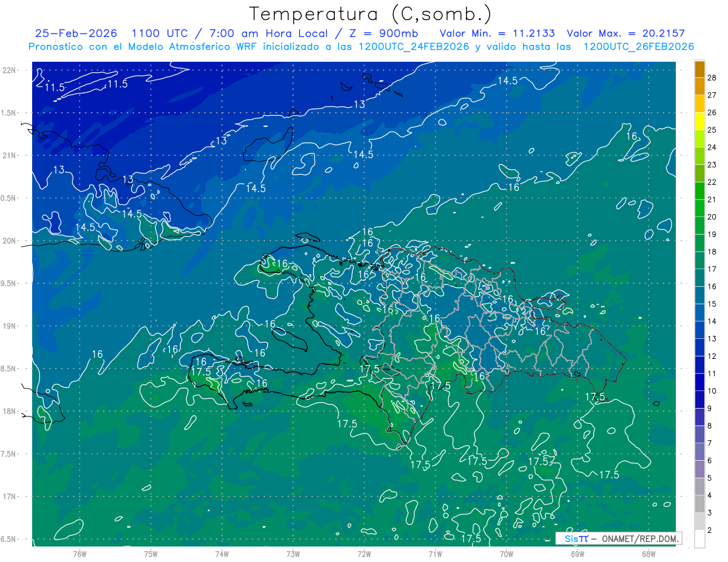
Task: Pick the lime swatch between 24 and 25
Action: click(x=699, y=139)
